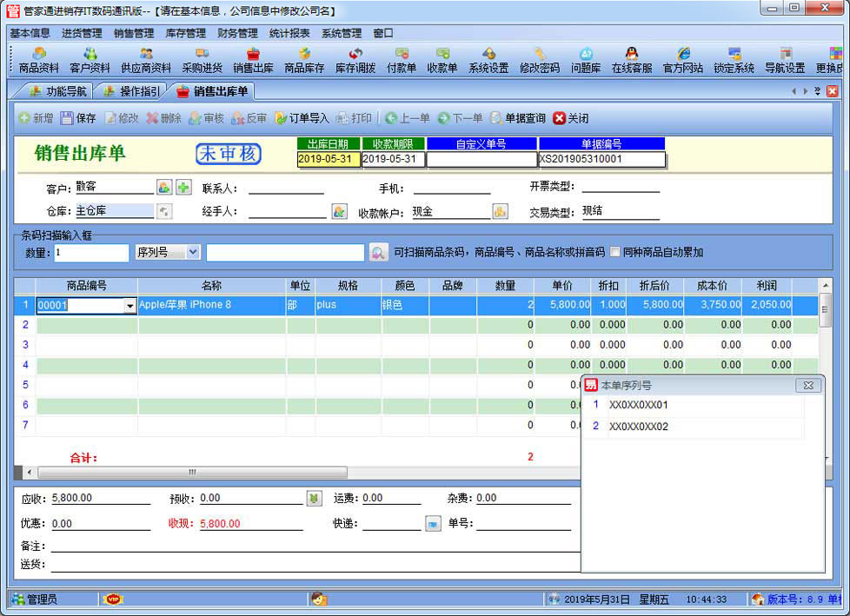
Task: Click the 在线客服 penguin icon
Action: pyautogui.click(x=632, y=60)
